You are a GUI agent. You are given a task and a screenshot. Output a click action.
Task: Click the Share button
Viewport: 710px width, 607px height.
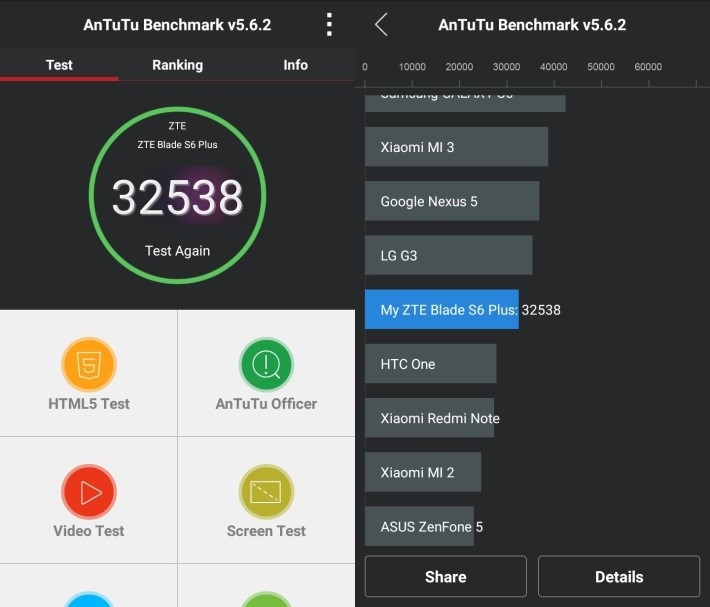pos(446,577)
